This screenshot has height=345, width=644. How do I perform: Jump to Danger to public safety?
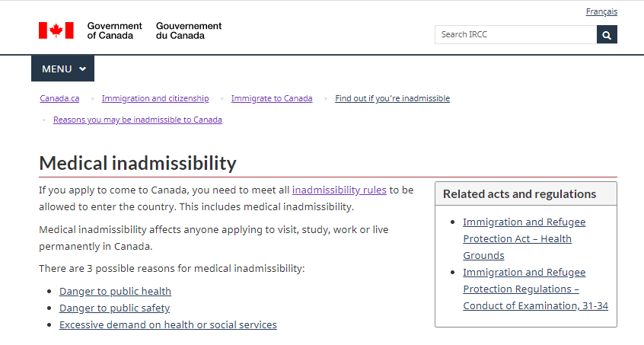click(x=114, y=308)
